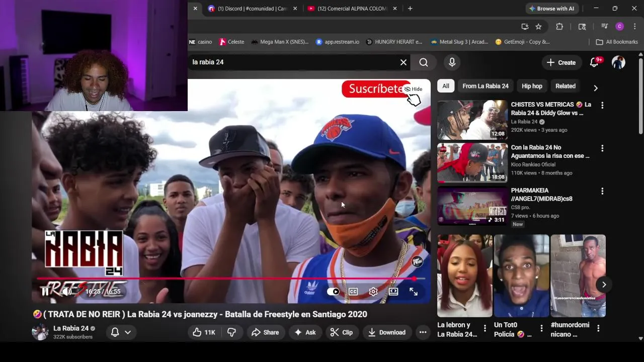The height and width of the screenshot is (362, 644).
Task: Dislike the video with thumbs-down button
Action: pyautogui.click(x=231, y=332)
